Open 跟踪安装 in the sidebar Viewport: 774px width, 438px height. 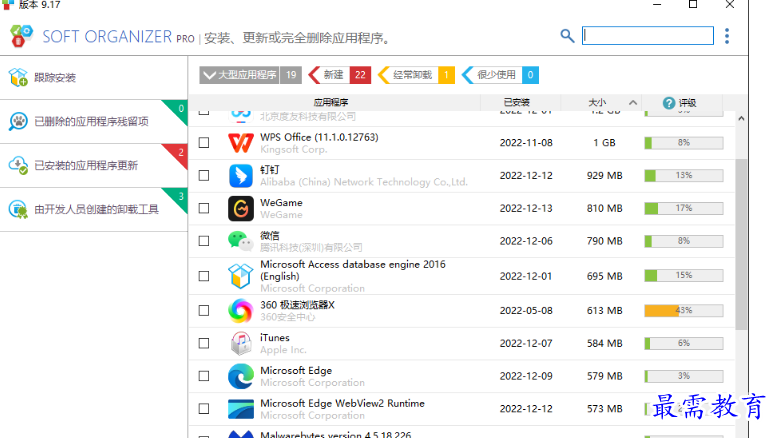pos(94,78)
